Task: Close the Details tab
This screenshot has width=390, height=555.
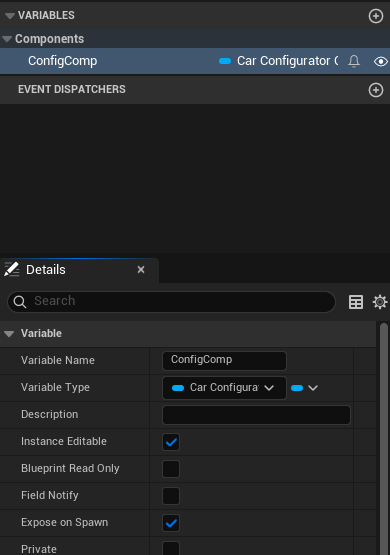Action: point(141,270)
